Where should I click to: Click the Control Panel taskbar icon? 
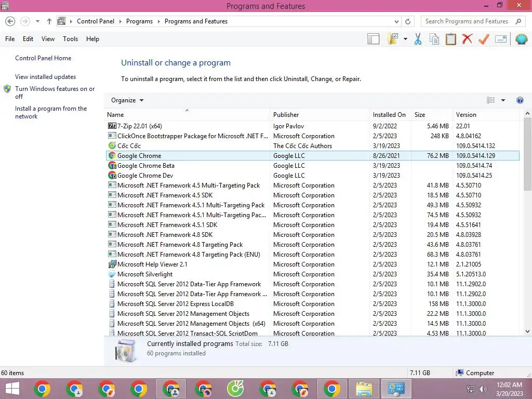tap(396, 389)
